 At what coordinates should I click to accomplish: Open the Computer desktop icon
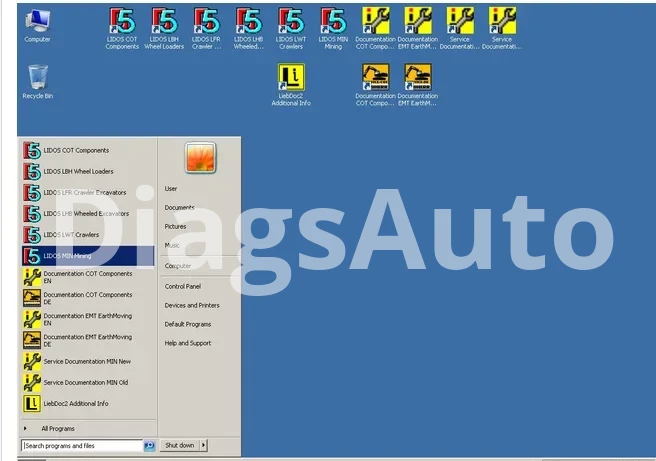tap(37, 26)
